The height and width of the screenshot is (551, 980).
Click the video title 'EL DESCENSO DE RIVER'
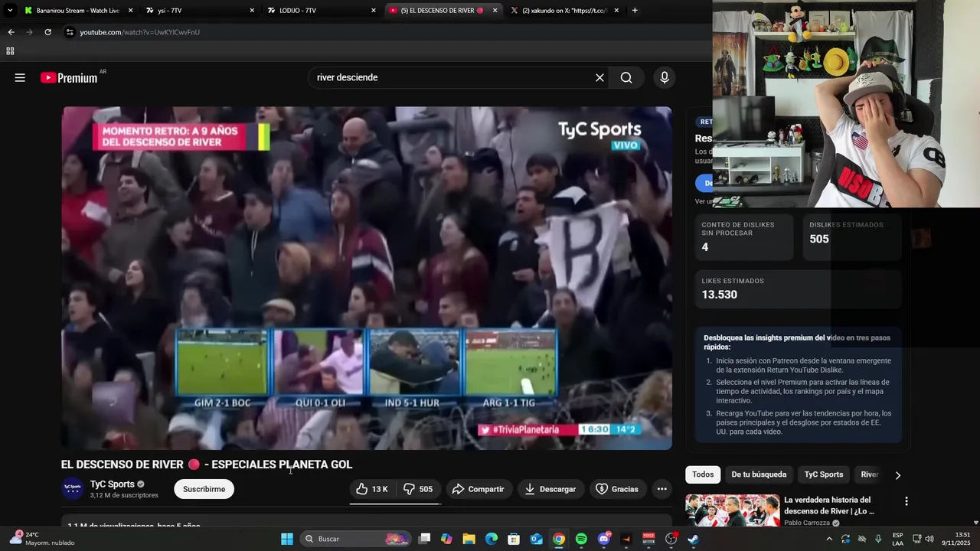[x=207, y=465]
